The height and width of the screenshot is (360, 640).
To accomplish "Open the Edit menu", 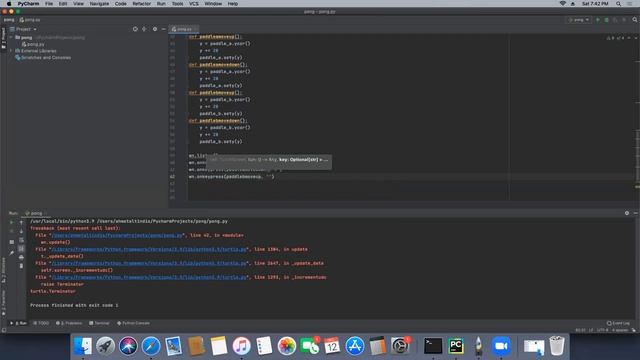I will point(63,4).
